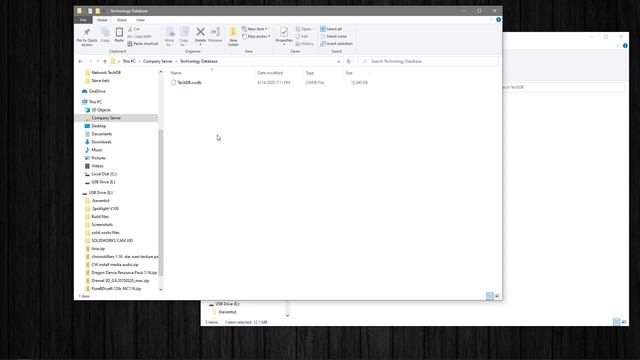The image size is (640, 360).
Task: Click Open in the Open group
Action: tap(303, 29)
